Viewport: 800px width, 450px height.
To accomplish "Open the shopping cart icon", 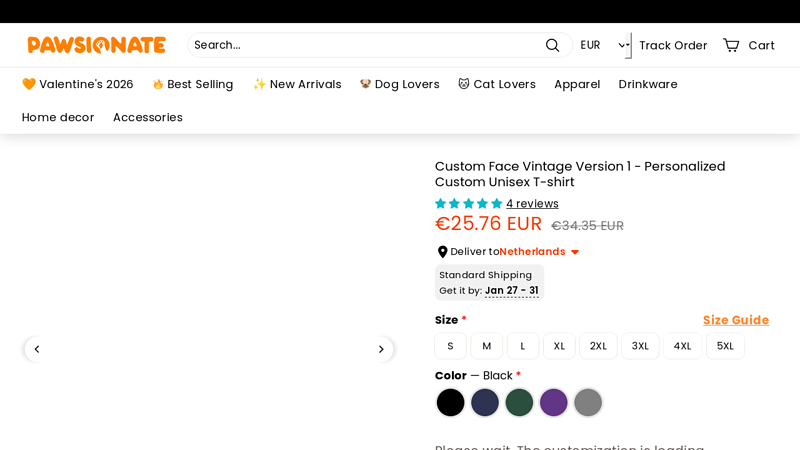I will coord(732,45).
